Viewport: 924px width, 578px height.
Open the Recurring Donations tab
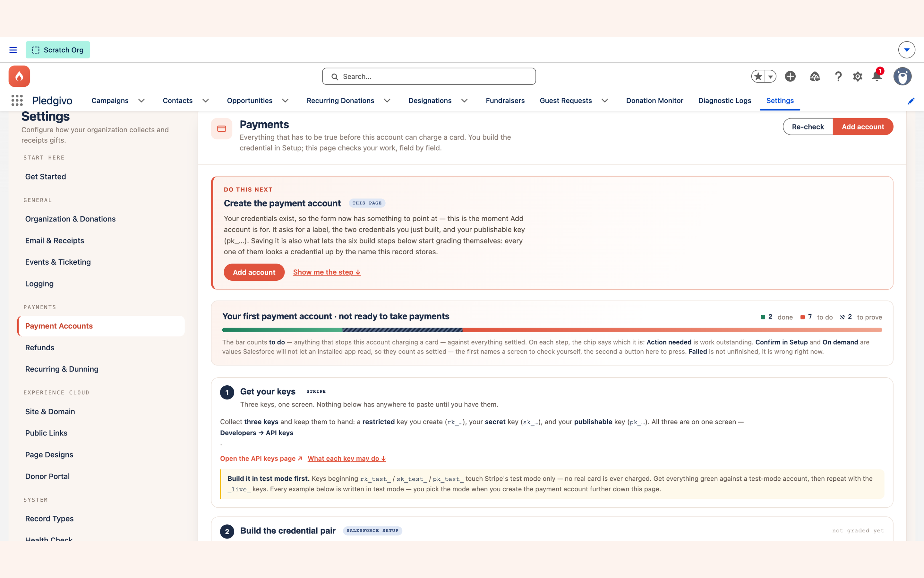tap(340, 101)
